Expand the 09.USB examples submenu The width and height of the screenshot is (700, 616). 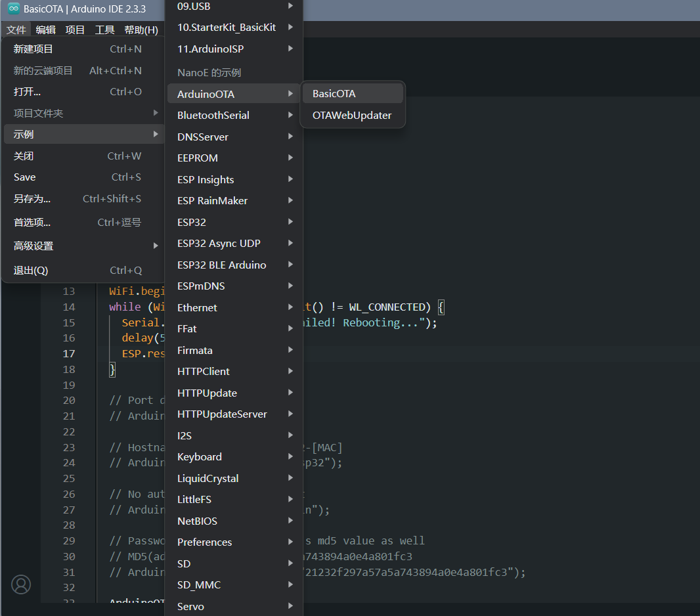click(234, 7)
